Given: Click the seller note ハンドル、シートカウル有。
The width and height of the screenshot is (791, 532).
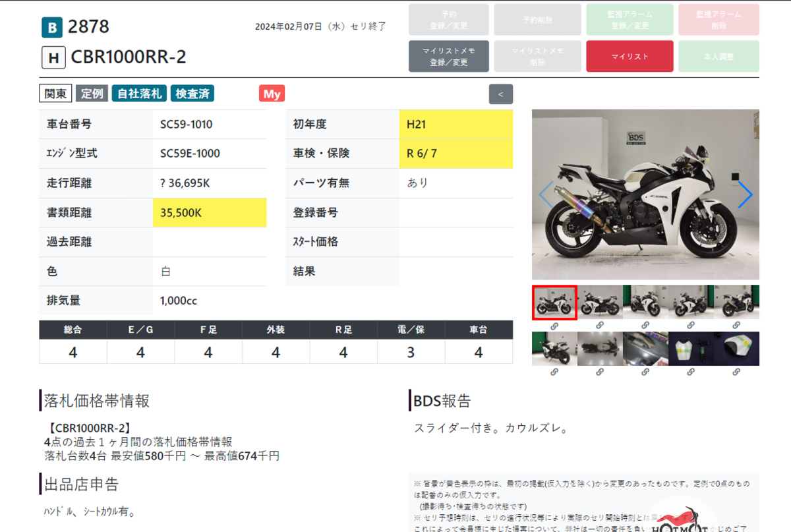Looking at the screenshot, I should coord(89,511).
